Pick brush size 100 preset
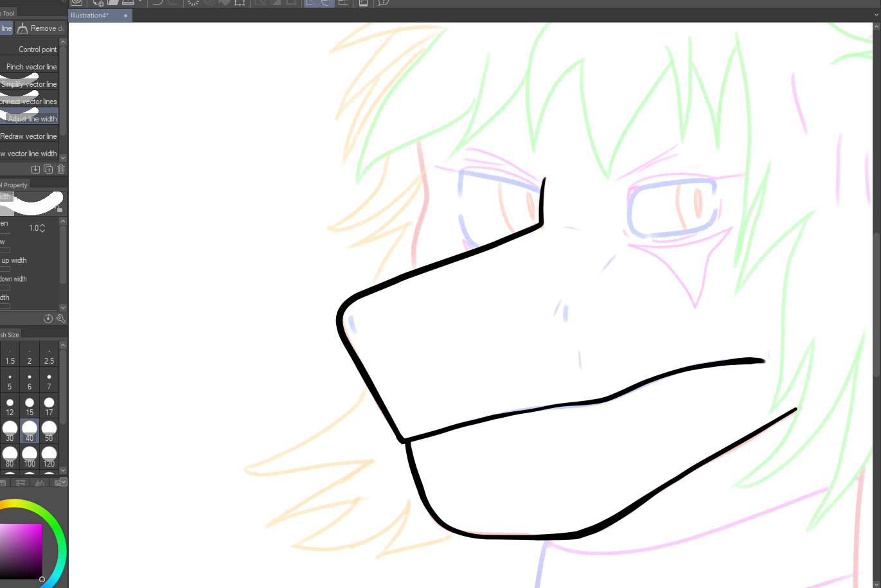 (x=30, y=458)
